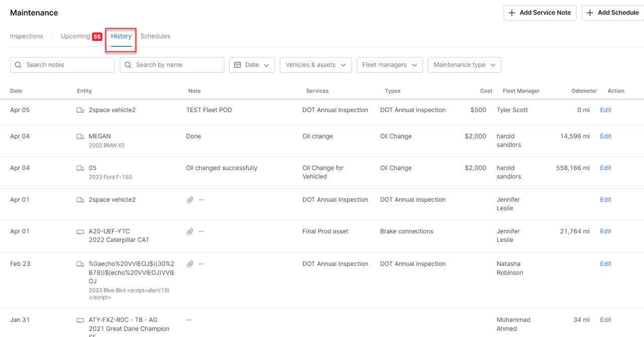Open the Schedules tab
Viewport: 644px width, 337px height.
(x=155, y=36)
